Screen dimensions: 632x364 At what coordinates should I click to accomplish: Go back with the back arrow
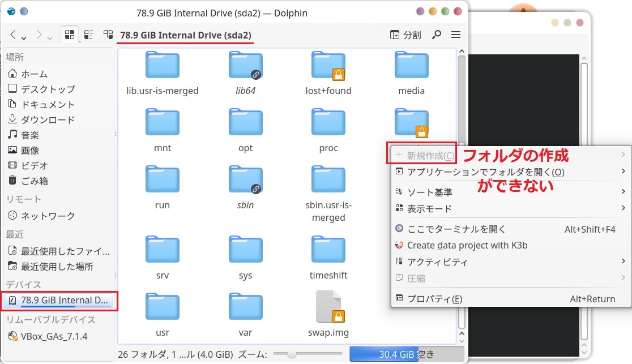[13, 35]
